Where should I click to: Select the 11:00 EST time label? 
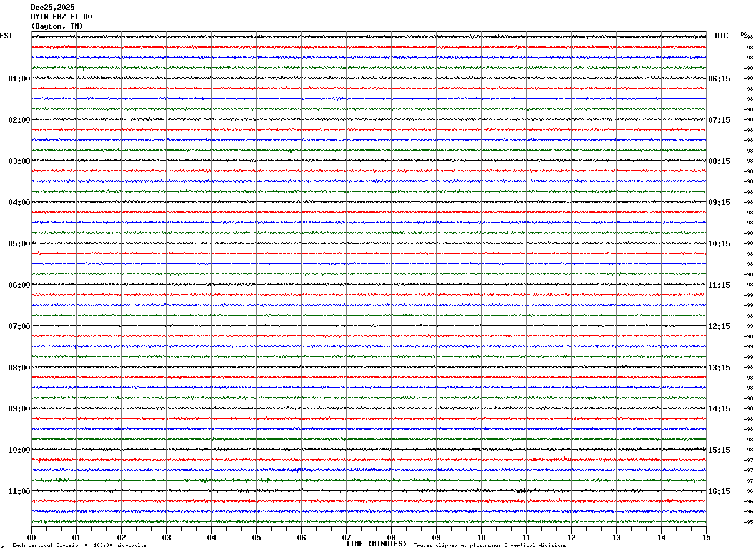point(19,491)
